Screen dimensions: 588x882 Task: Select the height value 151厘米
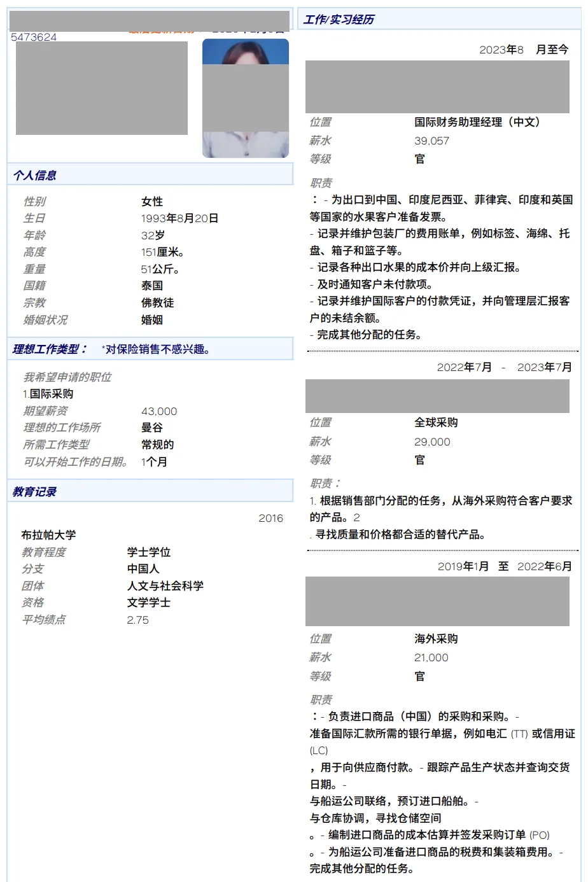[163, 252]
